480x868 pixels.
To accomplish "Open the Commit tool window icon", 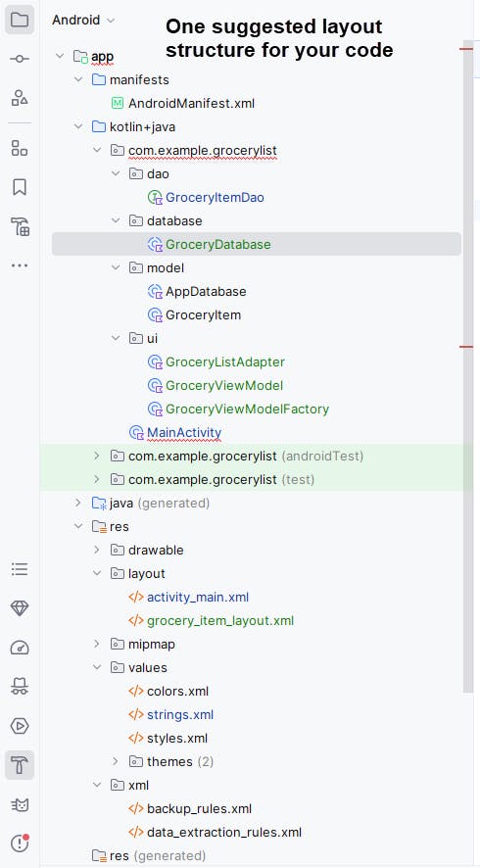I will tap(20, 59).
